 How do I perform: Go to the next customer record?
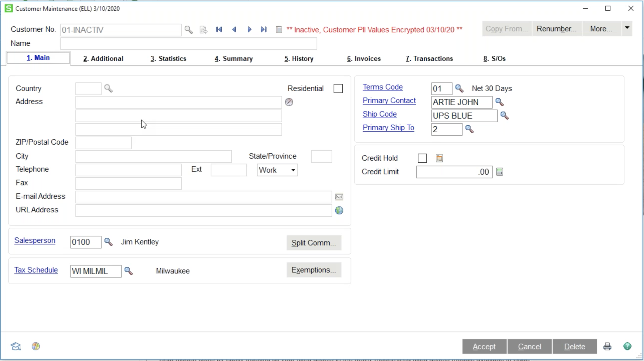[249, 30]
